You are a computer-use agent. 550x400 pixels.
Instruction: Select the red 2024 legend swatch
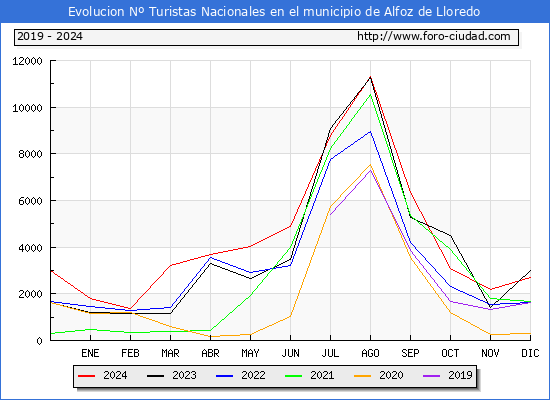(x=86, y=376)
